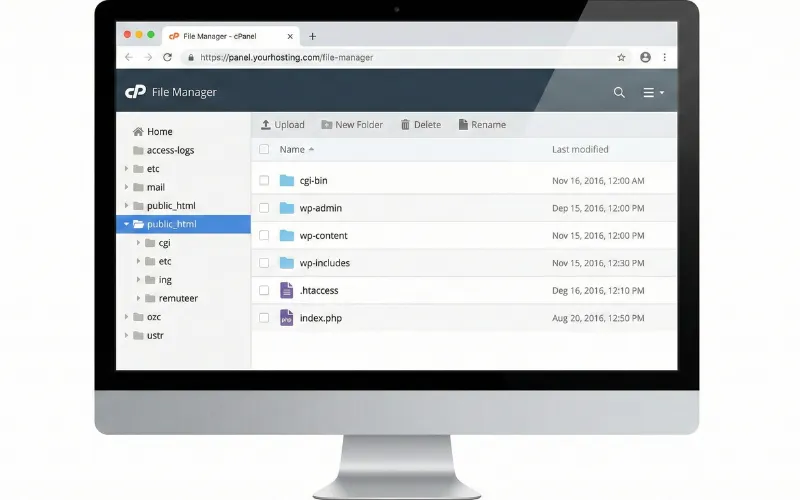Expand the mail folder arrow
Viewport: 800px width, 500px height.
coord(126,187)
